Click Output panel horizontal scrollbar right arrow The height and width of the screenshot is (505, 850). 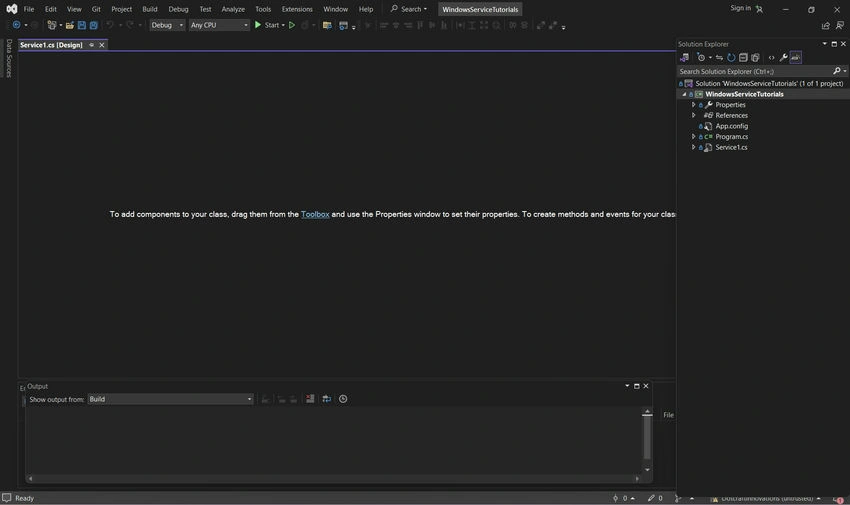tap(637, 478)
